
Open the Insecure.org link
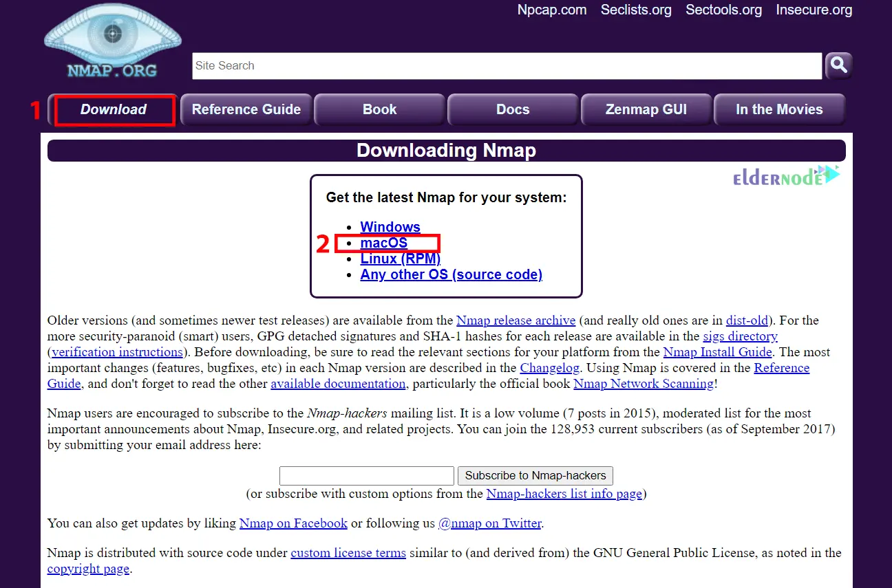pyautogui.click(x=814, y=10)
